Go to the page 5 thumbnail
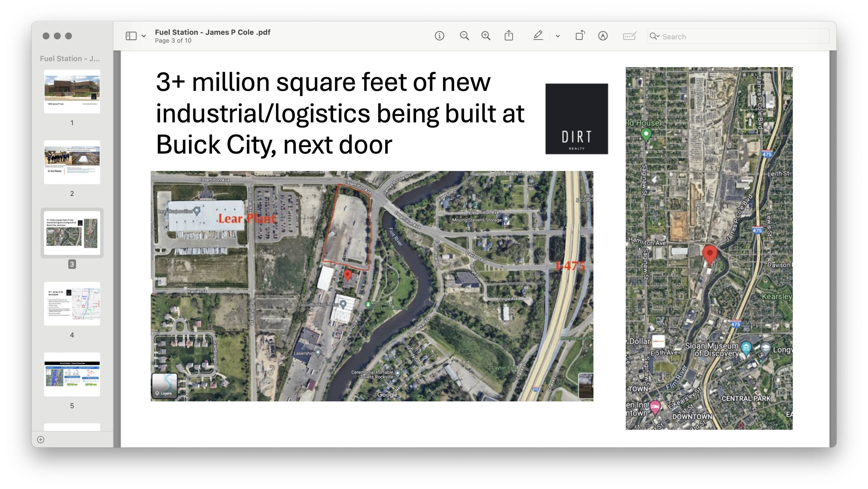The width and height of the screenshot is (868, 489). click(72, 374)
